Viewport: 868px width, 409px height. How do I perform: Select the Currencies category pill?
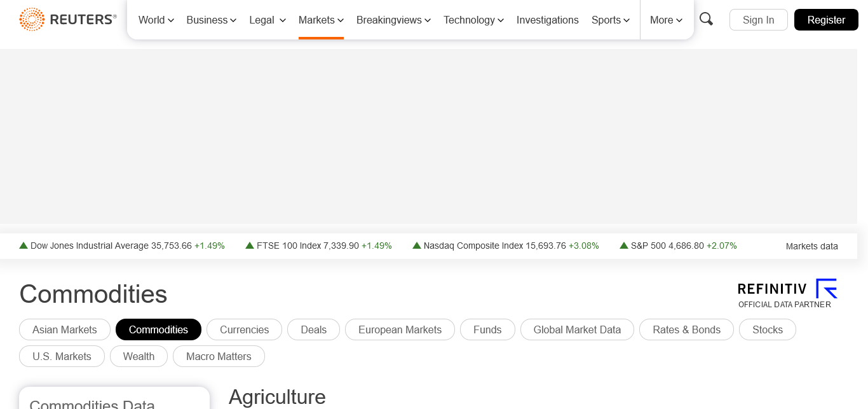pos(244,329)
